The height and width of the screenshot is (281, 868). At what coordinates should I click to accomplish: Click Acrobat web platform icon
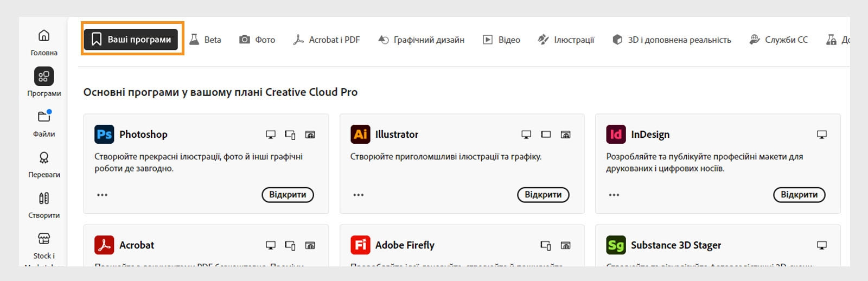[310, 245]
